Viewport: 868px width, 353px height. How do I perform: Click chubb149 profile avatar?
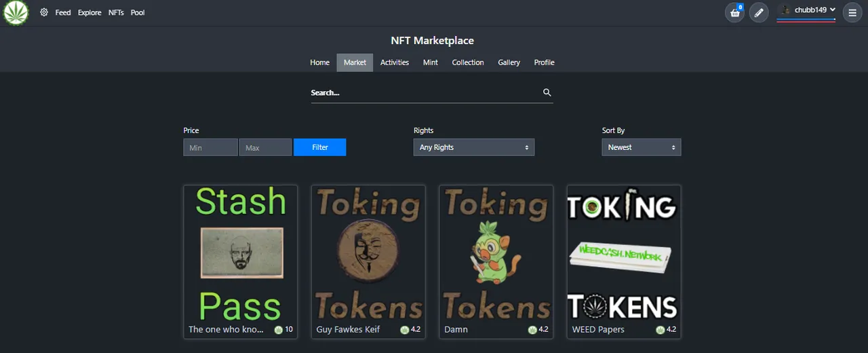[x=786, y=10]
